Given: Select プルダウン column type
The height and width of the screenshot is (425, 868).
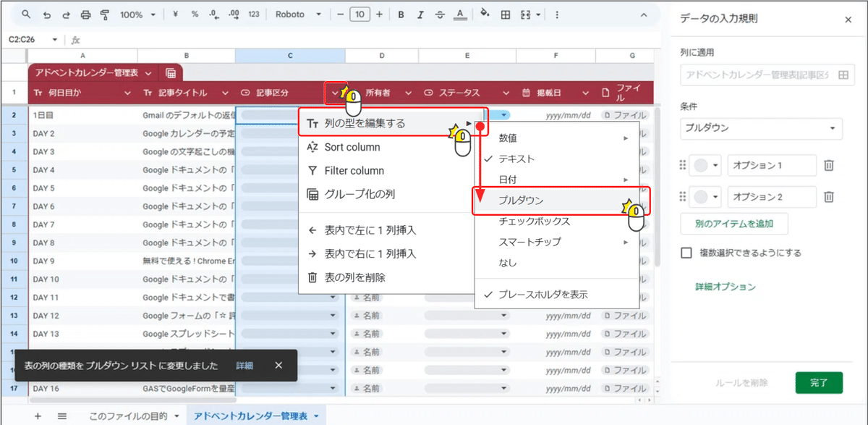Looking at the screenshot, I should pos(557,201).
